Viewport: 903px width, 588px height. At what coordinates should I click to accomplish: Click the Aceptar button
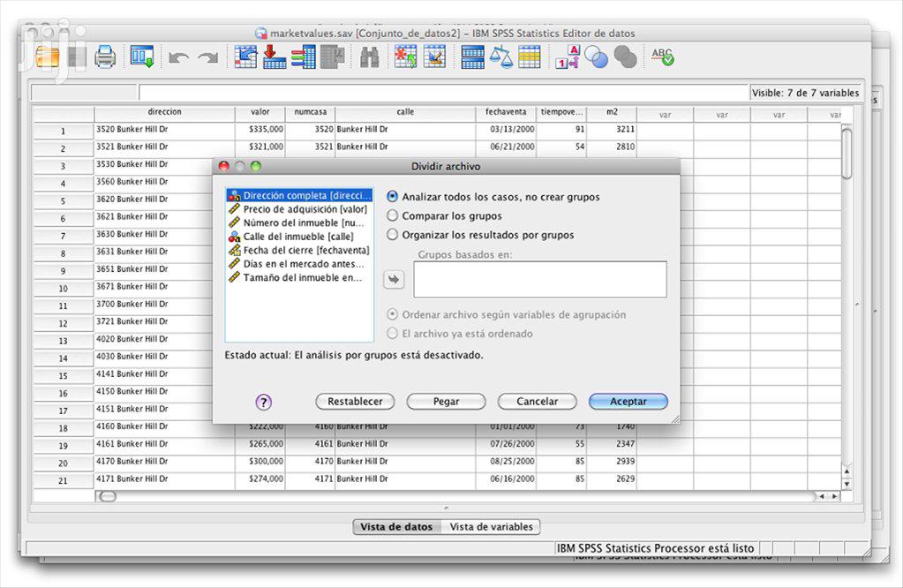coord(628,402)
